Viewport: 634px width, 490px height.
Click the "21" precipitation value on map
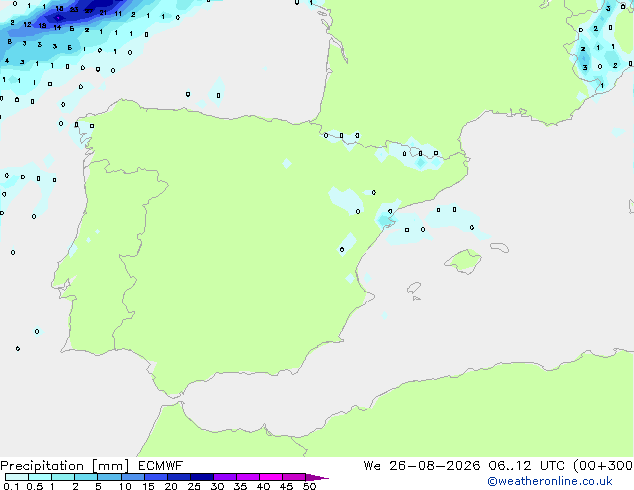103,13
